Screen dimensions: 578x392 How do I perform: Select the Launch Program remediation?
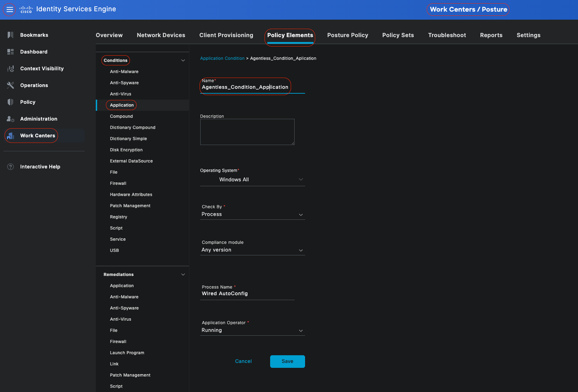127,353
